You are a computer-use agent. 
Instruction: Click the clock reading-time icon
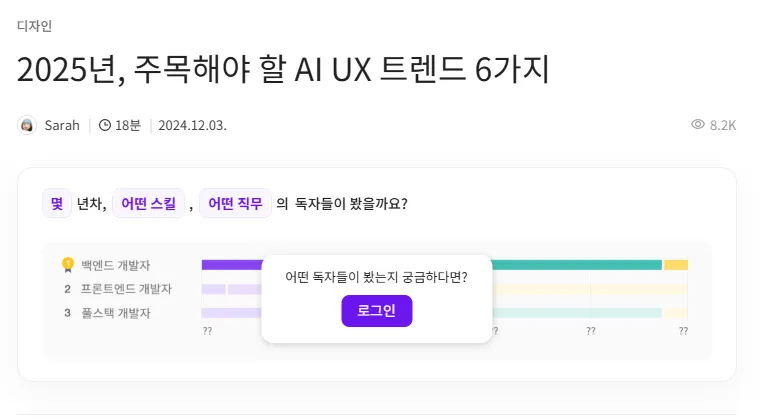click(104, 125)
